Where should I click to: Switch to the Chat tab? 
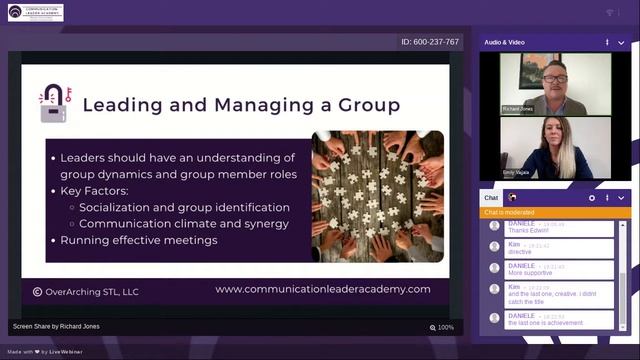tap(491, 198)
